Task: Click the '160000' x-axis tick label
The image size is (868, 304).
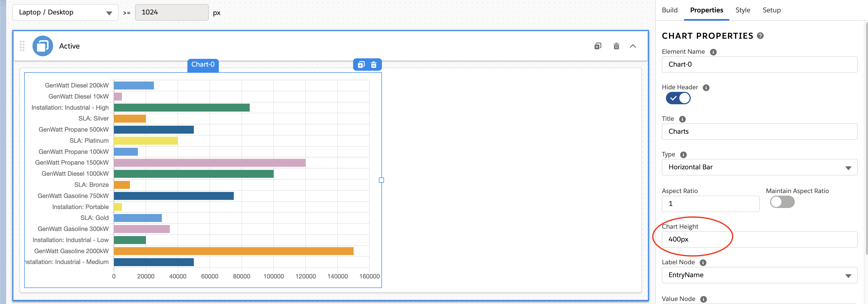Action: coord(370,276)
